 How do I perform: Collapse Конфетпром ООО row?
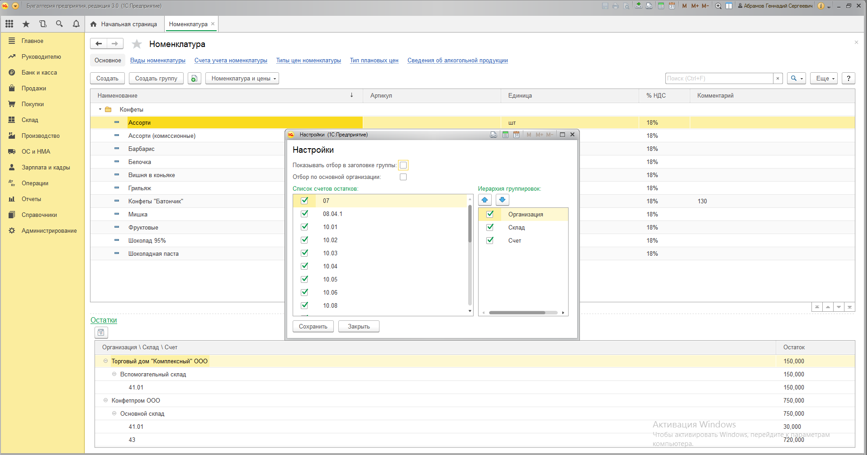[x=105, y=400]
